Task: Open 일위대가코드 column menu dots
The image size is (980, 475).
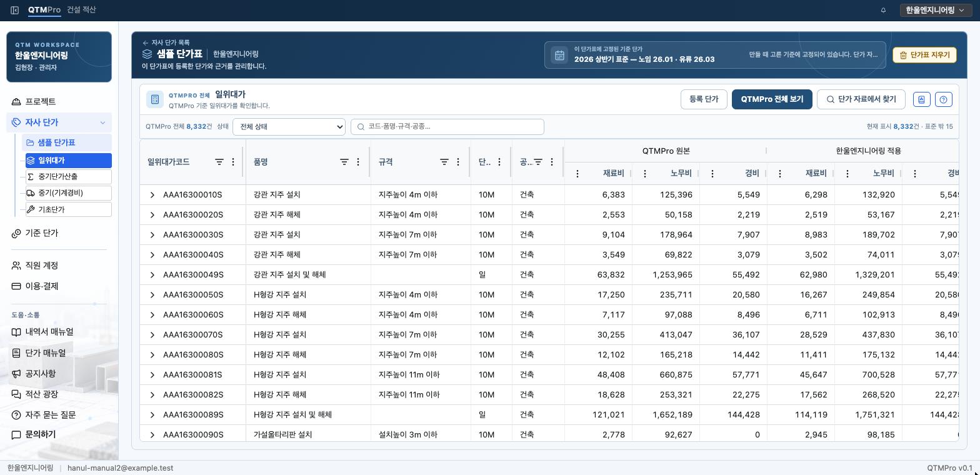Action: click(x=233, y=162)
